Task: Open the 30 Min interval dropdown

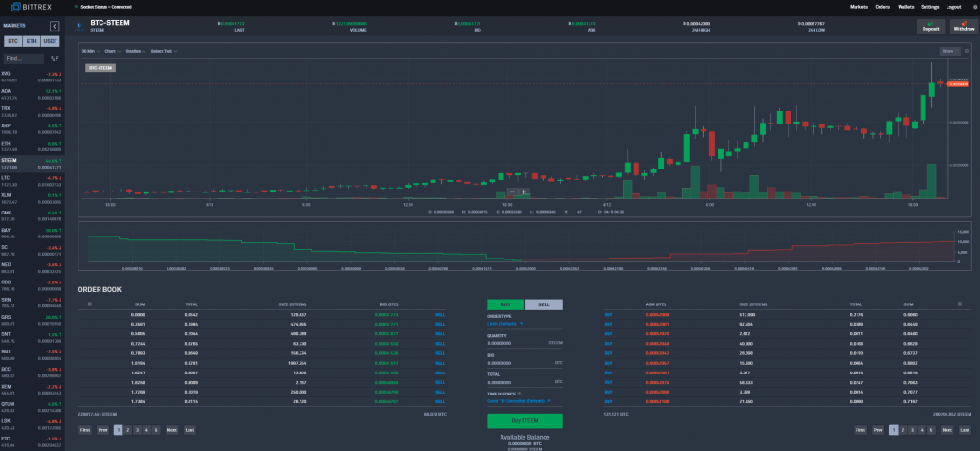Action: [90, 50]
